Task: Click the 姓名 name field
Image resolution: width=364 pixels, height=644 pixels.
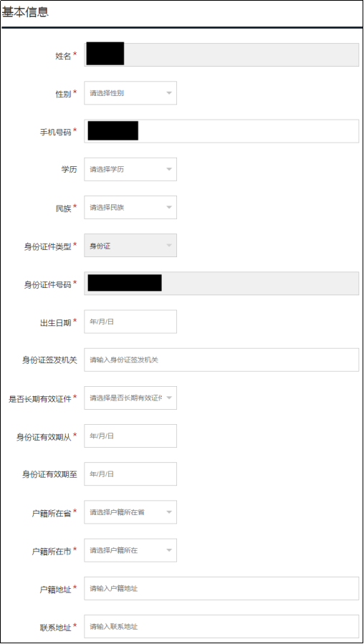Action: 221,54
